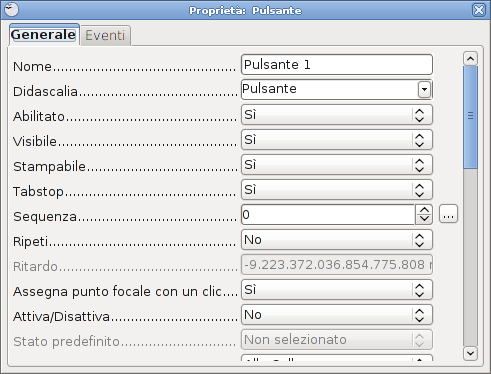Click the Stampabile property label
Viewport: 491px width, 374px height.
(49, 166)
